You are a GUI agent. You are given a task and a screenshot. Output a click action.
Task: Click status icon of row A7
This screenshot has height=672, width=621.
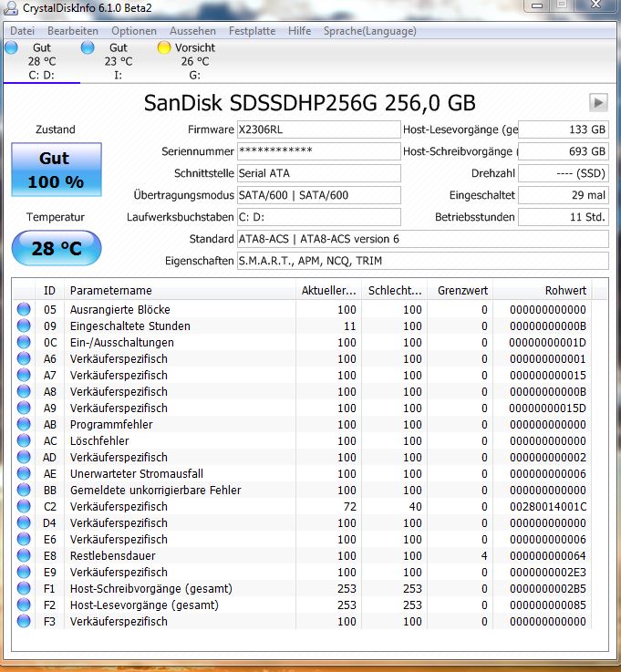[24, 375]
